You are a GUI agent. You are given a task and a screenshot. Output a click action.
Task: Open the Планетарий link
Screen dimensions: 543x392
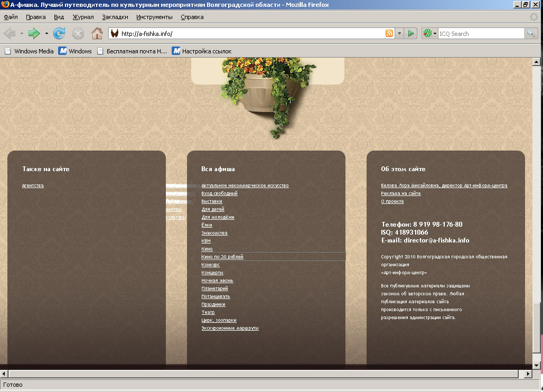tap(214, 288)
